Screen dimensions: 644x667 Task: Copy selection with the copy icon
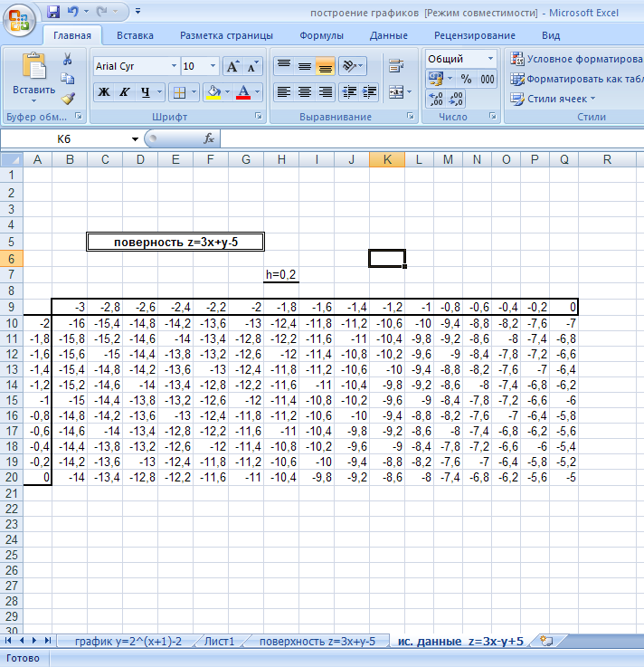click(x=67, y=79)
